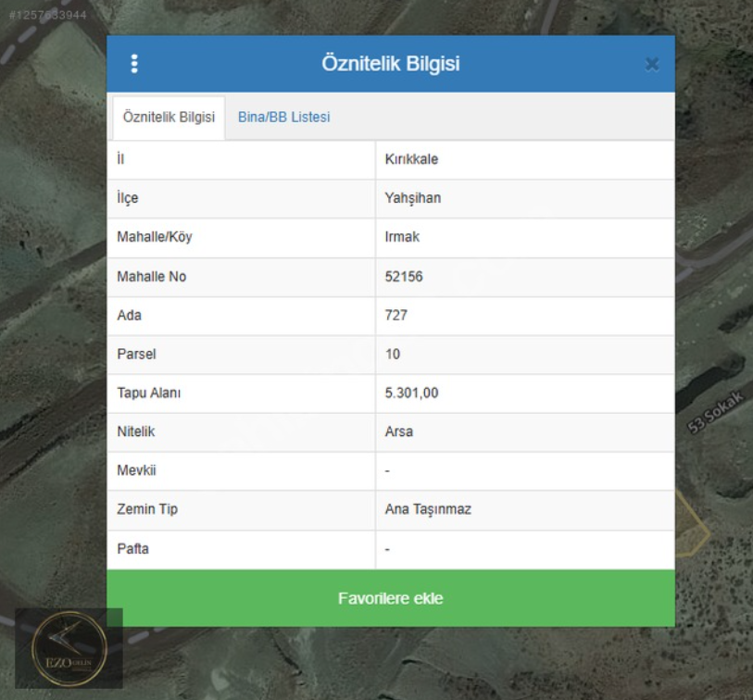
Task: Click the Nitelik value Arsa
Action: pos(398,431)
